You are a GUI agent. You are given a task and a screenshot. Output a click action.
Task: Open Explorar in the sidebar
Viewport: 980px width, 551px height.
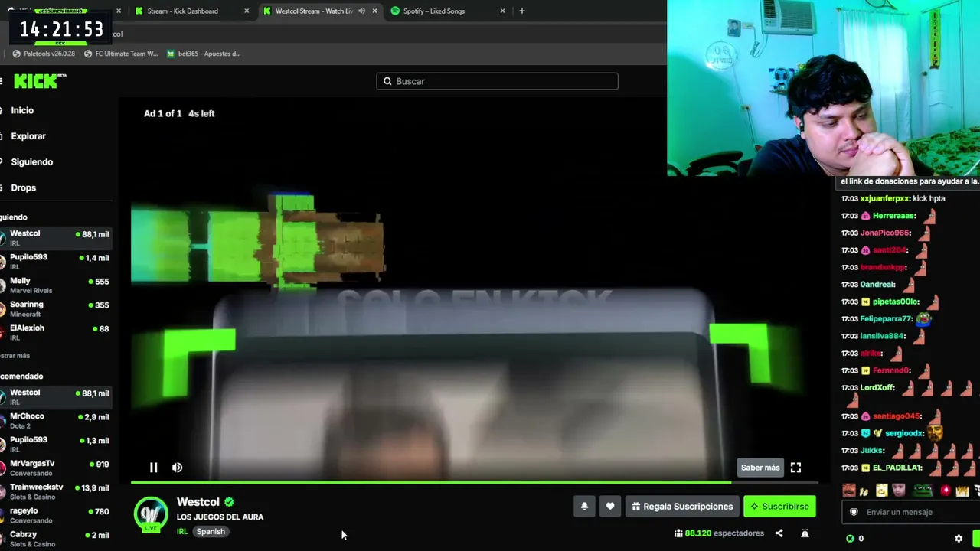(28, 136)
